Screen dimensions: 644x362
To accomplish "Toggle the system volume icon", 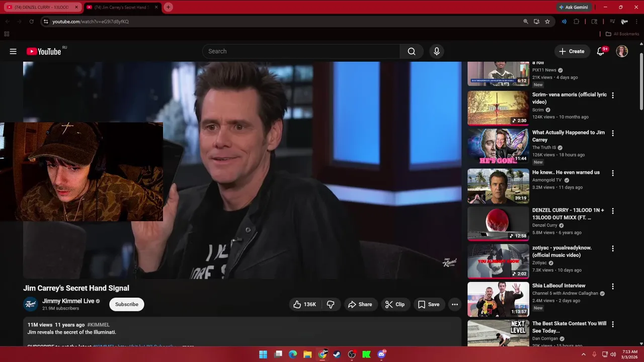I will 613,354.
